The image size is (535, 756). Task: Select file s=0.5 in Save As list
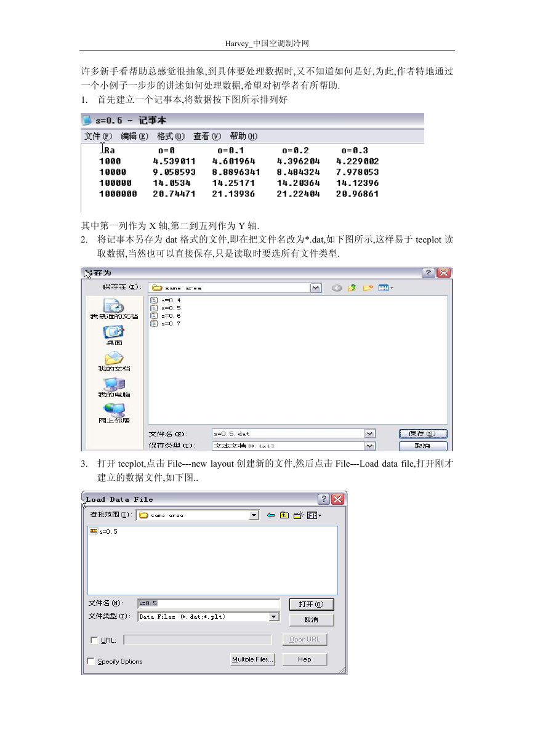point(166,307)
